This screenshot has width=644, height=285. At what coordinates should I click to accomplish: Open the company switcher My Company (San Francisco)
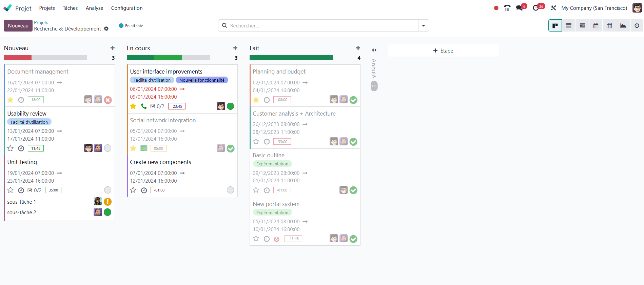click(x=594, y=8)
